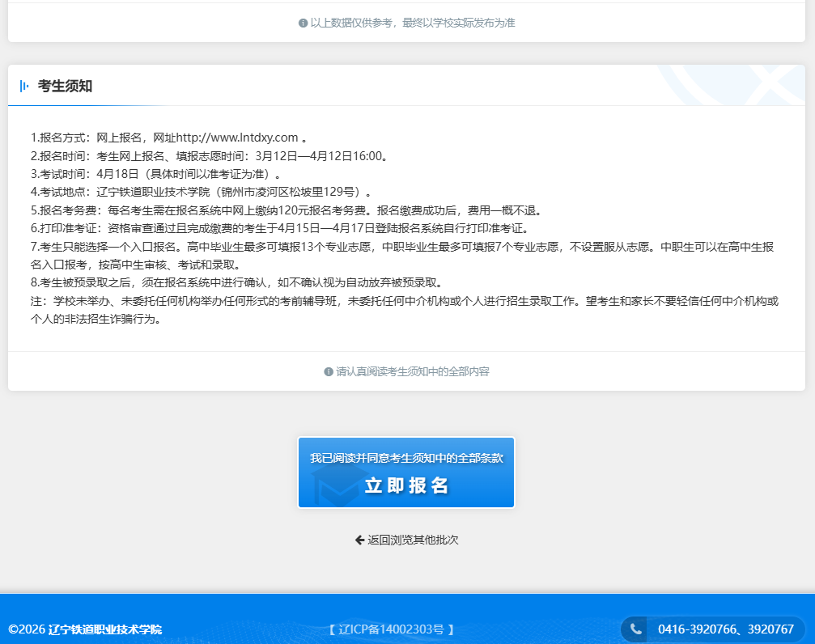Click the 考生须知 section heading
Viewport: 815px width, 644px height.
[65, 86]
